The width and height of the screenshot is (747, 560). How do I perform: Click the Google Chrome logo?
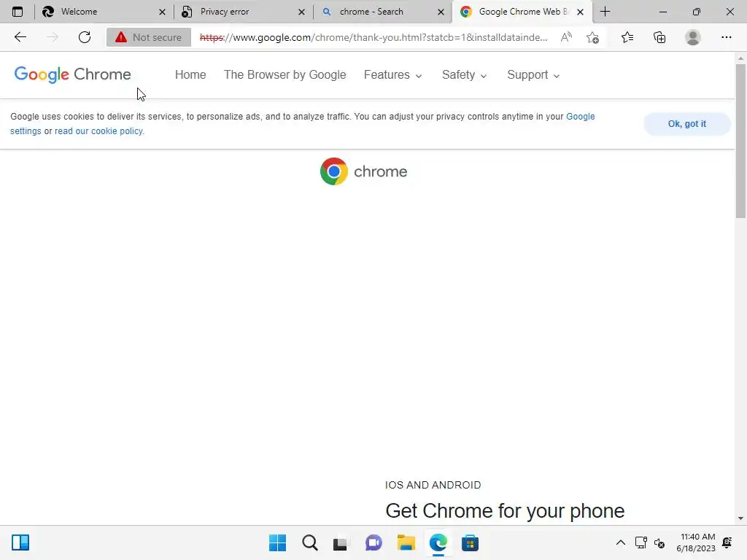(72, 74)
